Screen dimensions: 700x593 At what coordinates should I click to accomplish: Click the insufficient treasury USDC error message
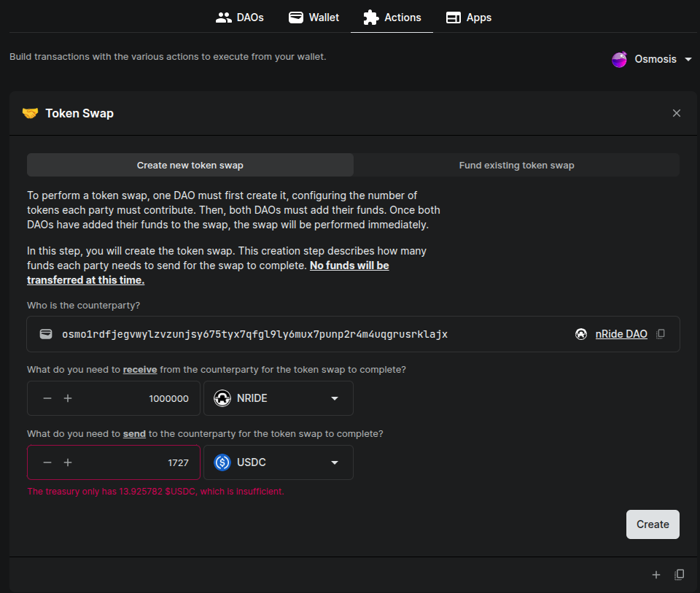tap(156, 491)
